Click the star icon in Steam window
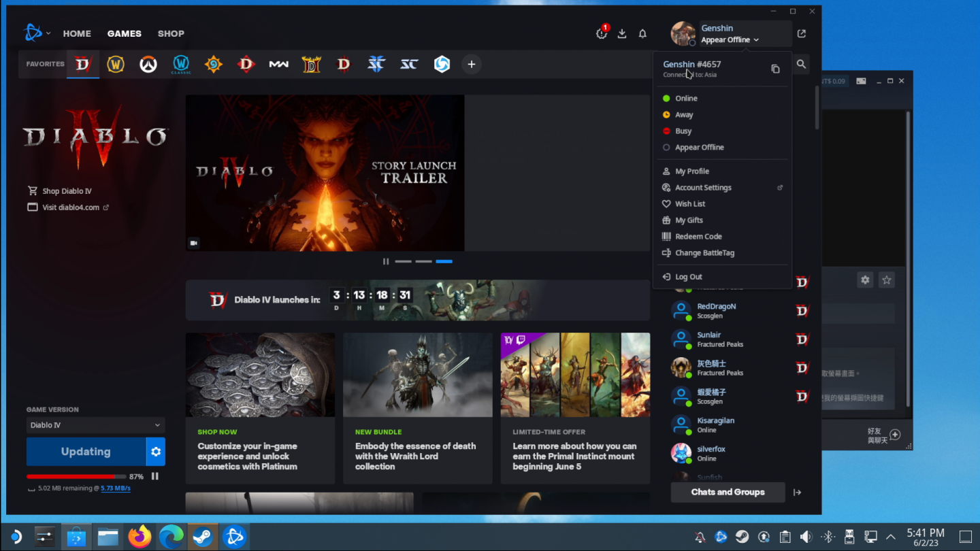The image size is (980, 551). [x=886, y=280]
